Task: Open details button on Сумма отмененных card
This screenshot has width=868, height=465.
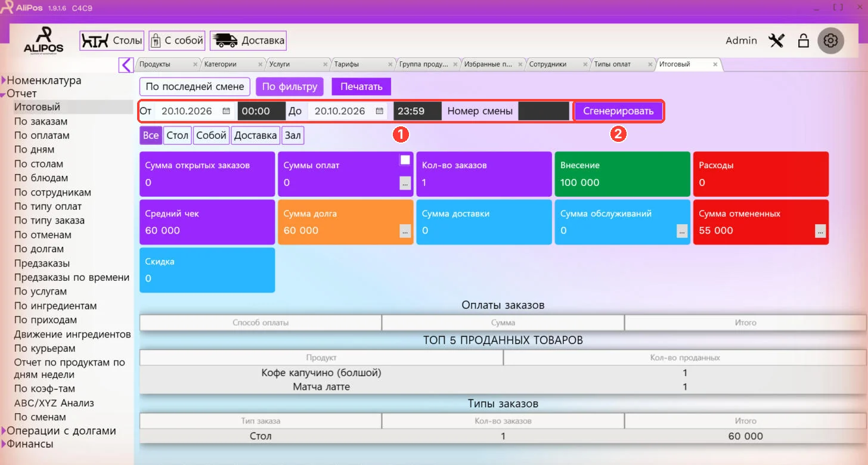Action: click(820, 231)
